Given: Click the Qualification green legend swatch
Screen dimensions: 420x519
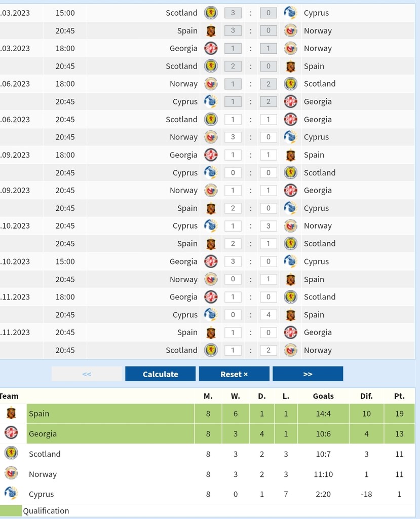Looking at the screenshot, I should tap(11, 510).
